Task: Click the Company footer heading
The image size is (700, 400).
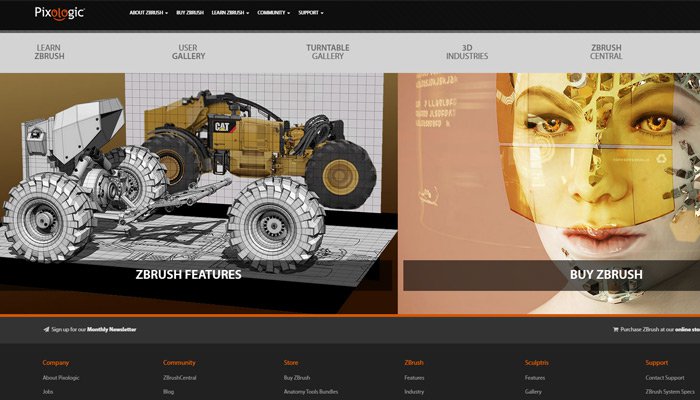Action: 56,362
